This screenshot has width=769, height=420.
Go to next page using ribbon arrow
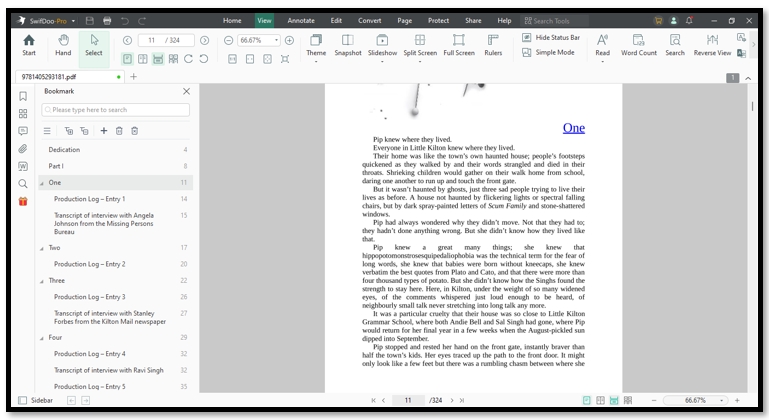coord(205,40)
